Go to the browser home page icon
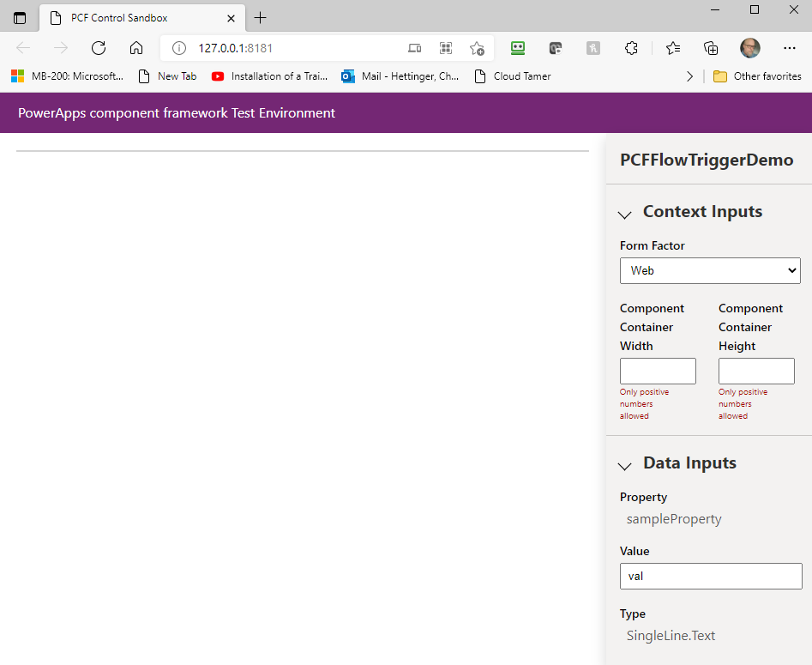Viewport: 812px width, 665px height. [x=136, y=48]
